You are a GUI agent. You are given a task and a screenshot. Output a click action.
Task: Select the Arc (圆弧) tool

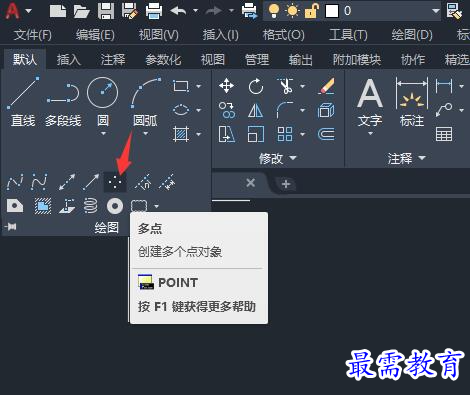[145, 101]
